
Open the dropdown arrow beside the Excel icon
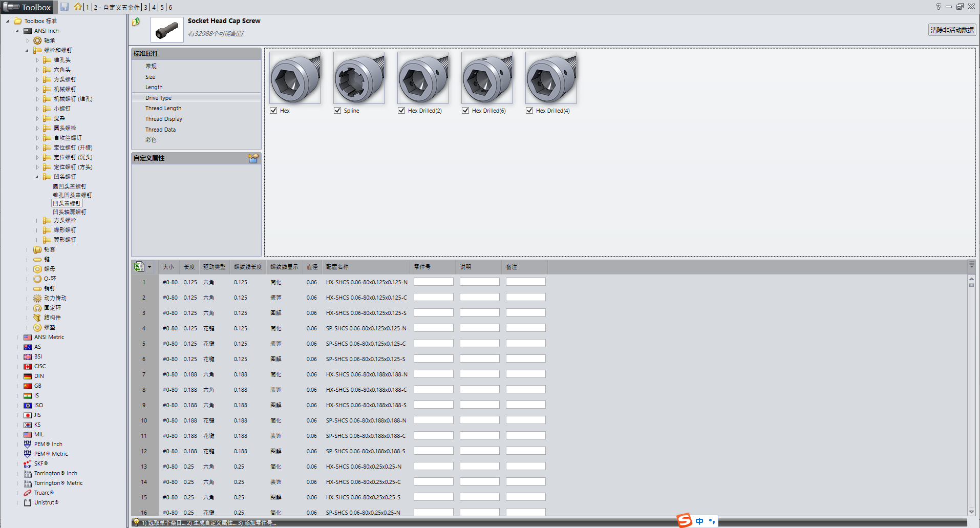[150, 267]
